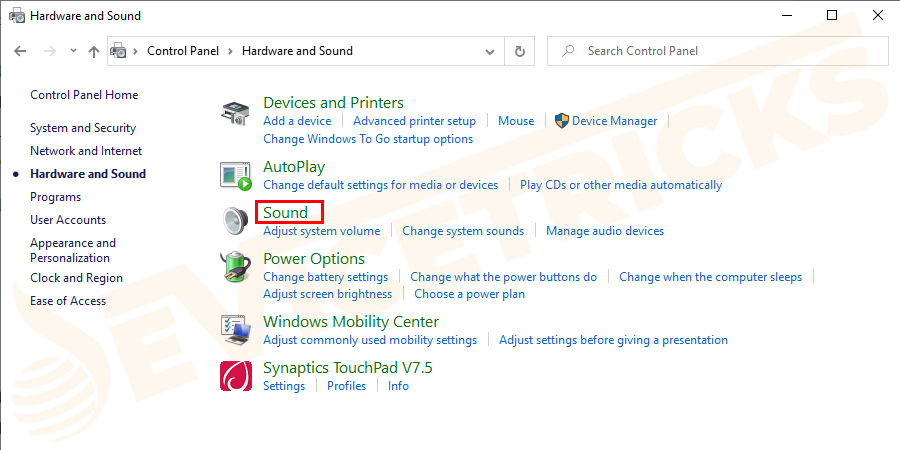This screenshot has height=450, width=900.
Task: Expand the address bar history dropdown
Action: pyautogui.click(x=490, y=51)
